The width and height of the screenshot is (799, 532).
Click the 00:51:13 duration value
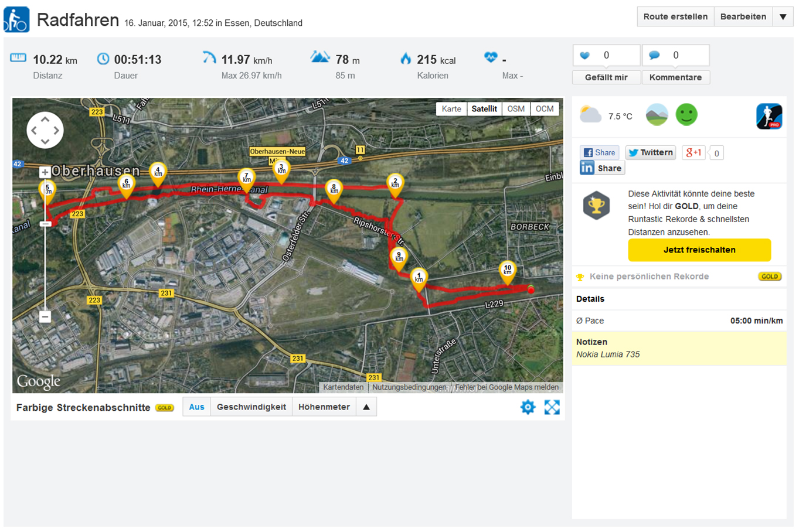pyautogui.click(x=138, y=60)
